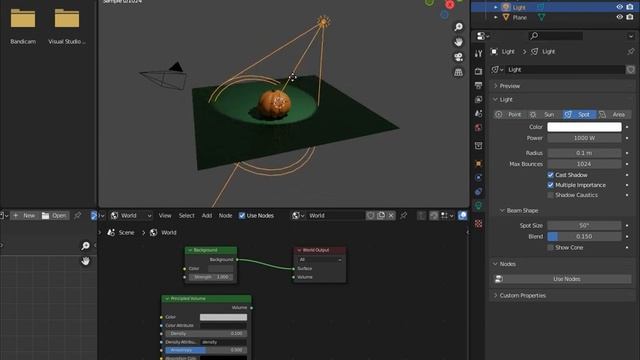640x360 pixels.
Task: Click the Use Nodes button in Nodes panel
Action: (x=562, y=279)
